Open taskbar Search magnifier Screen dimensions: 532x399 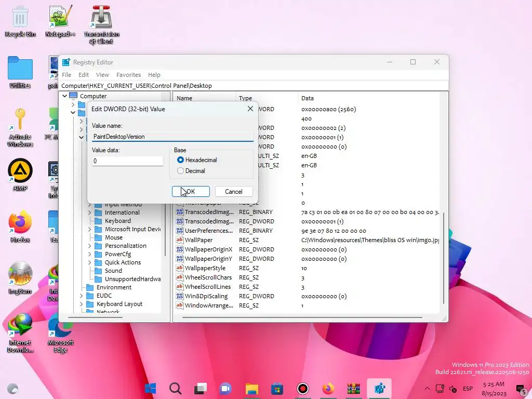[x=176, y=388]
